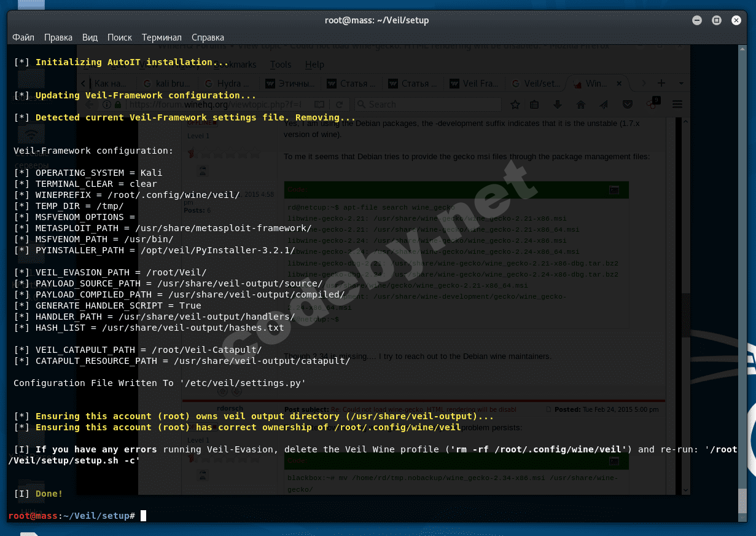Viewport: 756px width, 536px height.
Task: Click the tab strip scroll-right chevron
Action: [x=643, y=83]
